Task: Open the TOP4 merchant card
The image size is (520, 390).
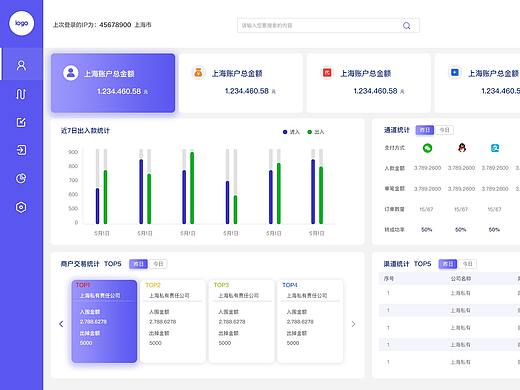Action: pos(310,321)
